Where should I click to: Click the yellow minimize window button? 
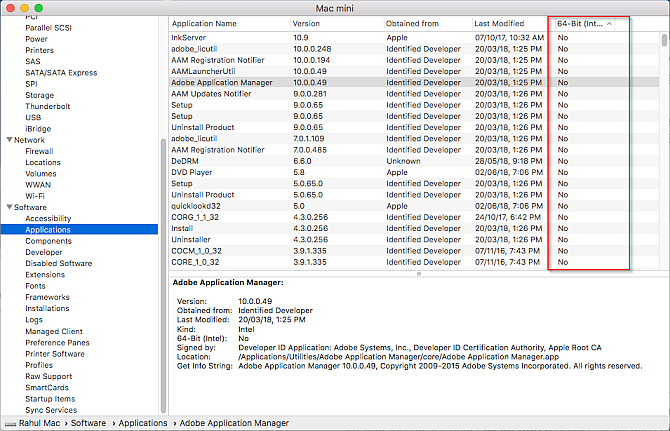click(25, 7)
